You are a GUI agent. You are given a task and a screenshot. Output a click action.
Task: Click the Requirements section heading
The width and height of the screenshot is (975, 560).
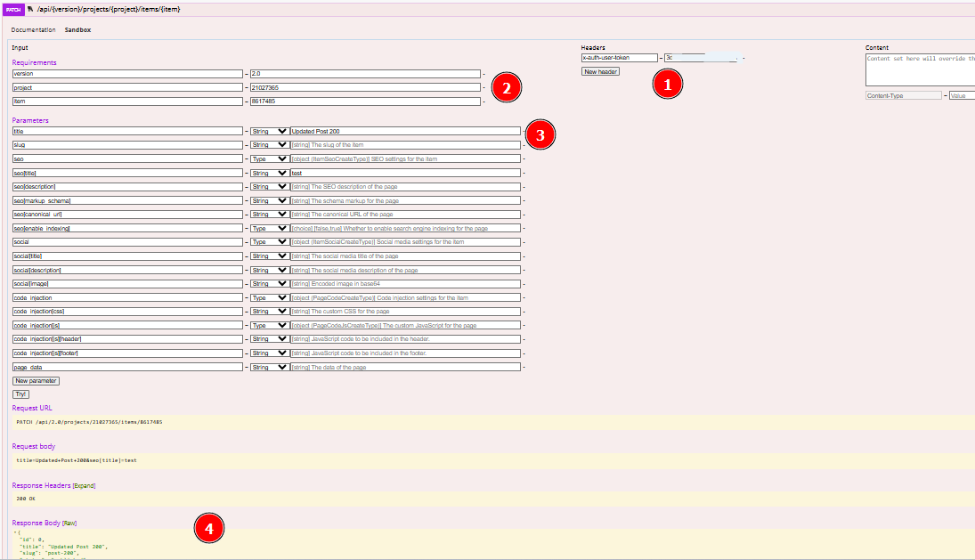pos(34,63)
